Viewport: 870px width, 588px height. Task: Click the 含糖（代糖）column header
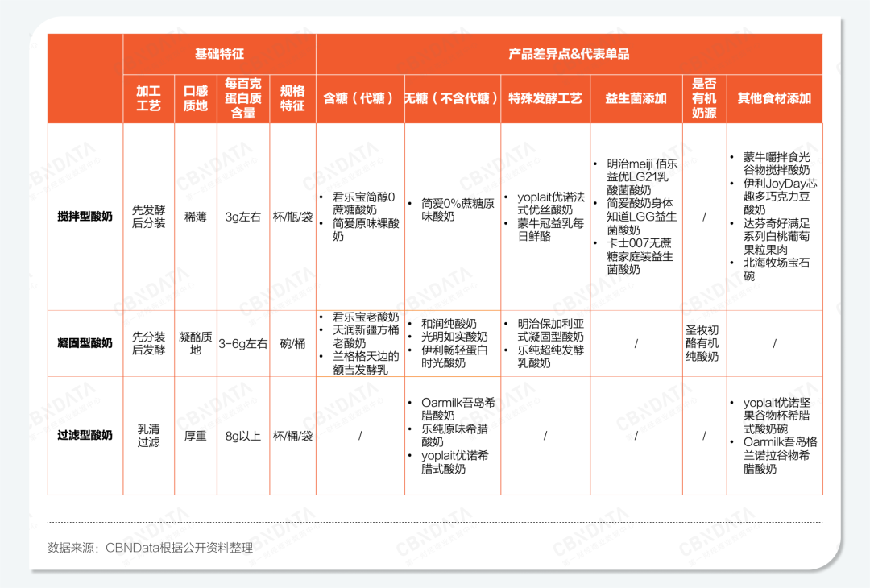click(360, 98)
